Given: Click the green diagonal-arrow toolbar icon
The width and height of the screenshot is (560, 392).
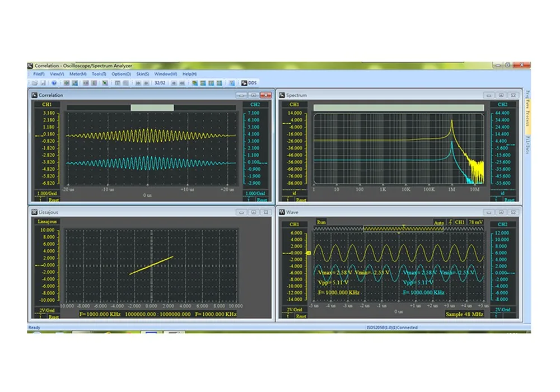Looking at the screenshot, I should tap(105, 83).
